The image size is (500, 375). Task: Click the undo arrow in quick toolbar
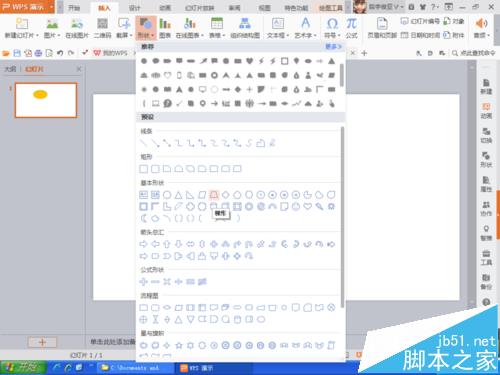click(60, 53)
